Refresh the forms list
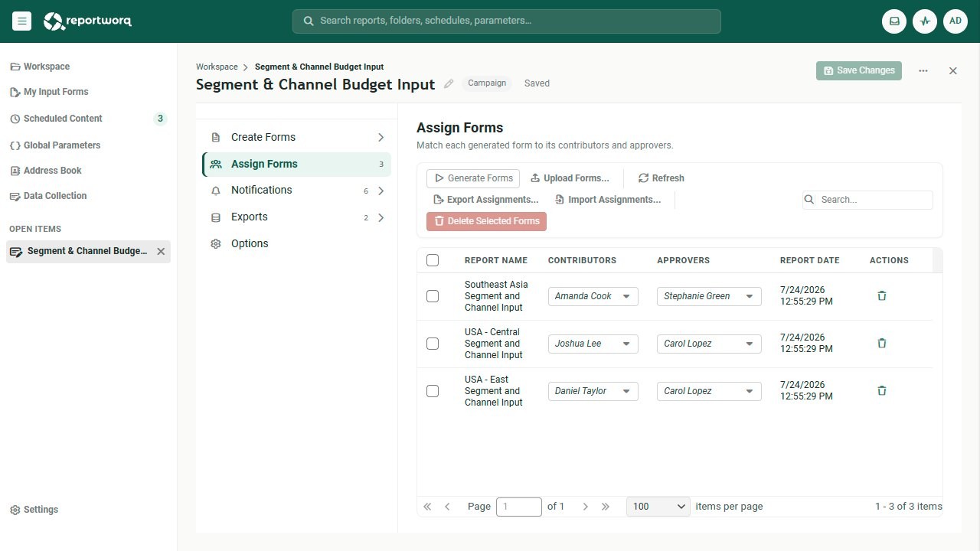Viewport: 980px width, 551px height. click(x=661, y=178)
